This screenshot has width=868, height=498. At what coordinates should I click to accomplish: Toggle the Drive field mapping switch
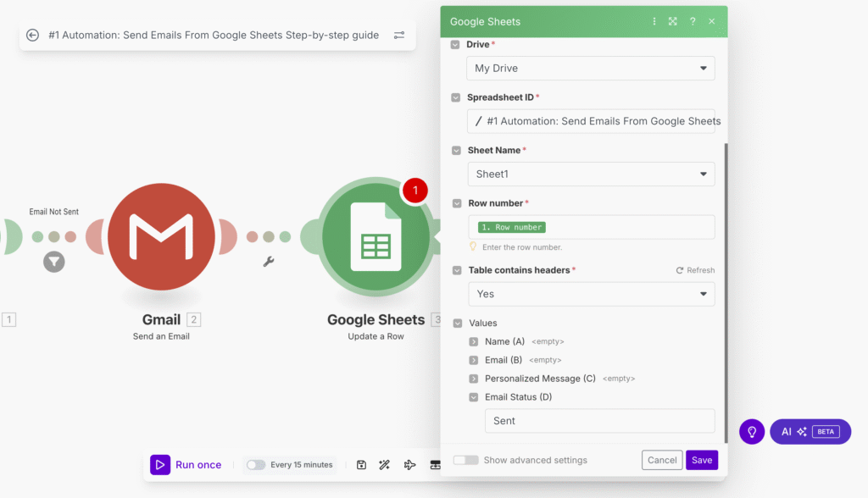pos(455,44)
